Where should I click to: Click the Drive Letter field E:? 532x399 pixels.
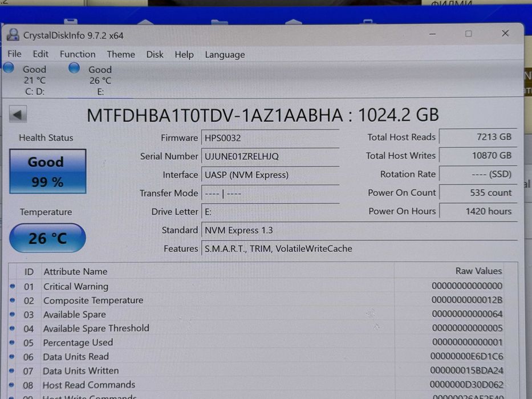pos(270,212)
